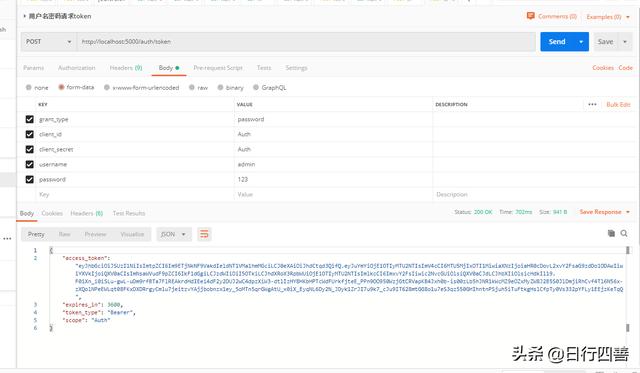Click the Bulk Edit link
Viewport: 640px width, 373px height.
[618, 104]
